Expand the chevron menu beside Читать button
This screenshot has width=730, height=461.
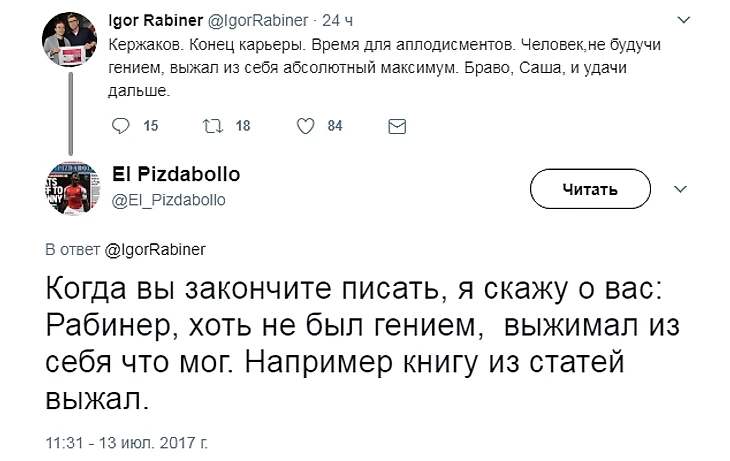pos(682,188)
